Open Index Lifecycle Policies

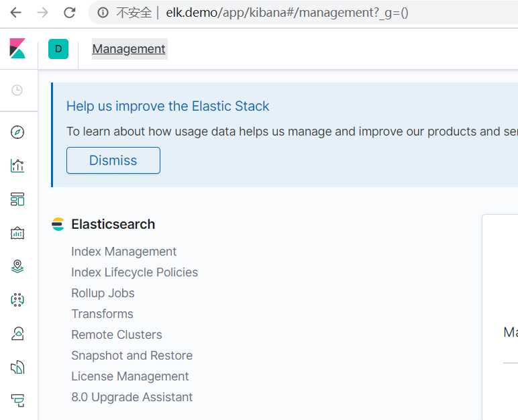click(134, 272)
